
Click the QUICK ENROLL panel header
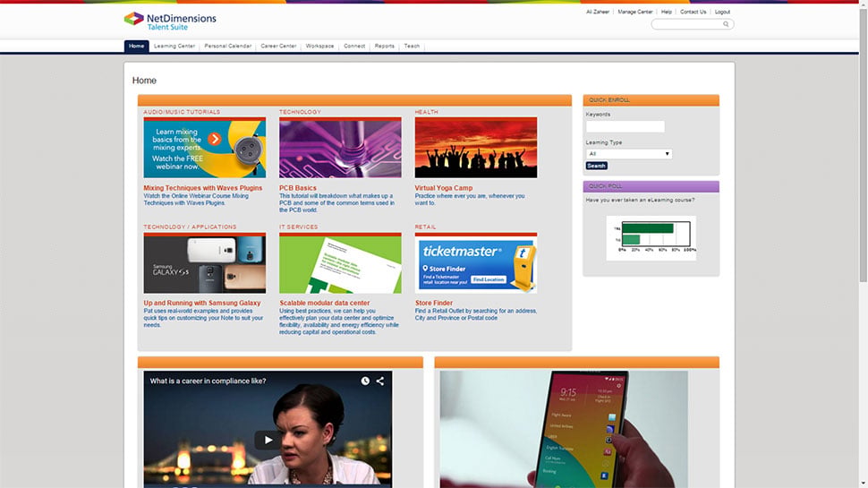click(651, 100)
